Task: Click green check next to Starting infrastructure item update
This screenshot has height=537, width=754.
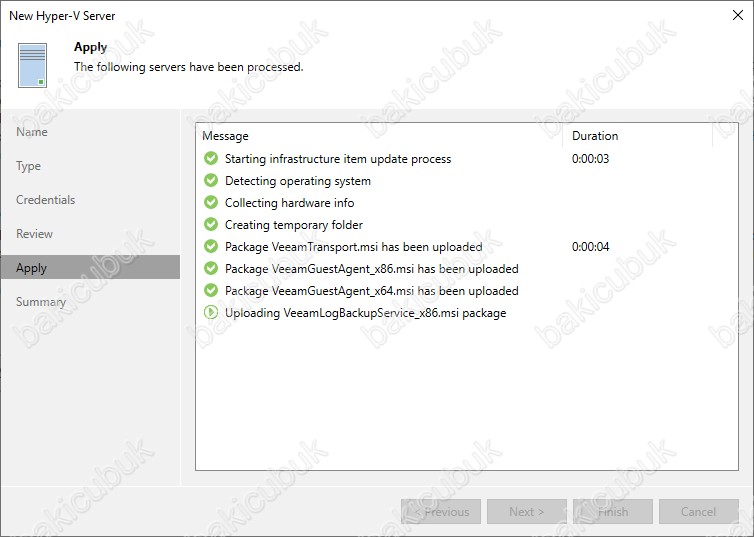Action: [x=211, y=158]
